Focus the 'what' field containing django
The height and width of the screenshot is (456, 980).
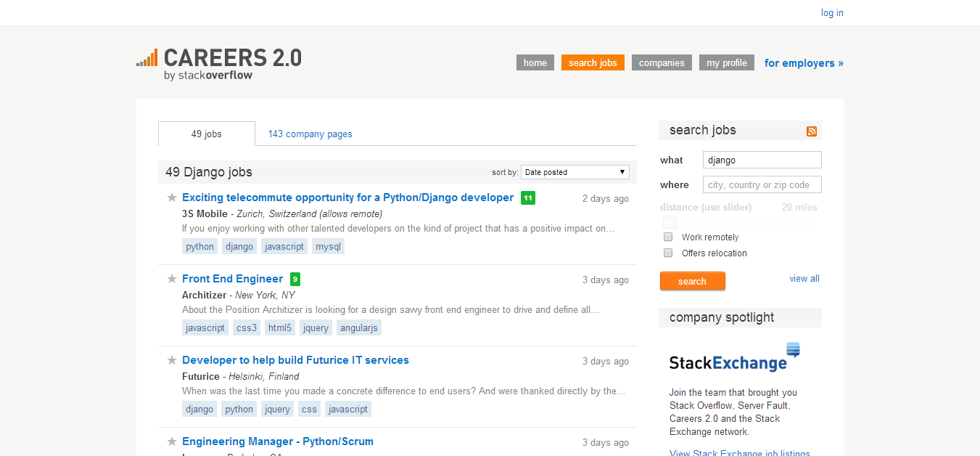tap(762, 160)
